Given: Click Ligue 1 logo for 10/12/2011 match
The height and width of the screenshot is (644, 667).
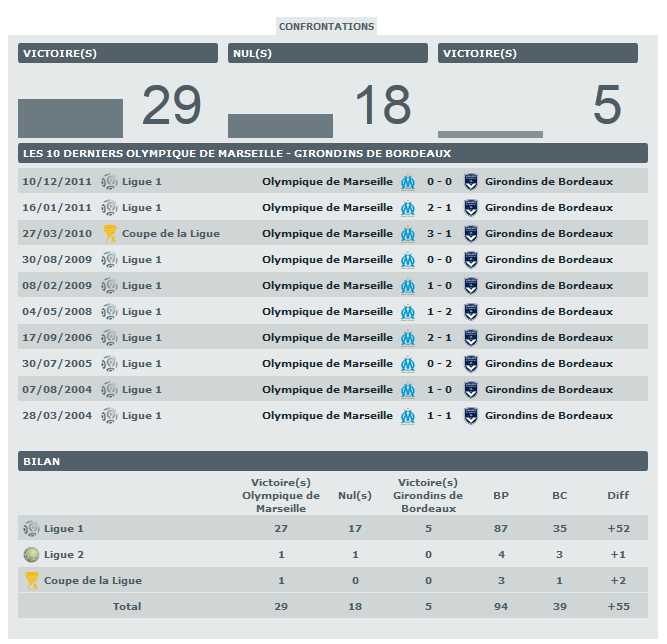Looking at the screenshot, I should point(110,182).
